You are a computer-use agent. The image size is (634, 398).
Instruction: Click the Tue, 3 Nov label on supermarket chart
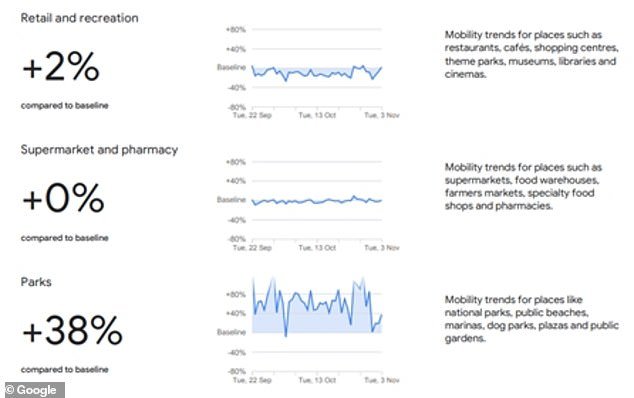382,248
